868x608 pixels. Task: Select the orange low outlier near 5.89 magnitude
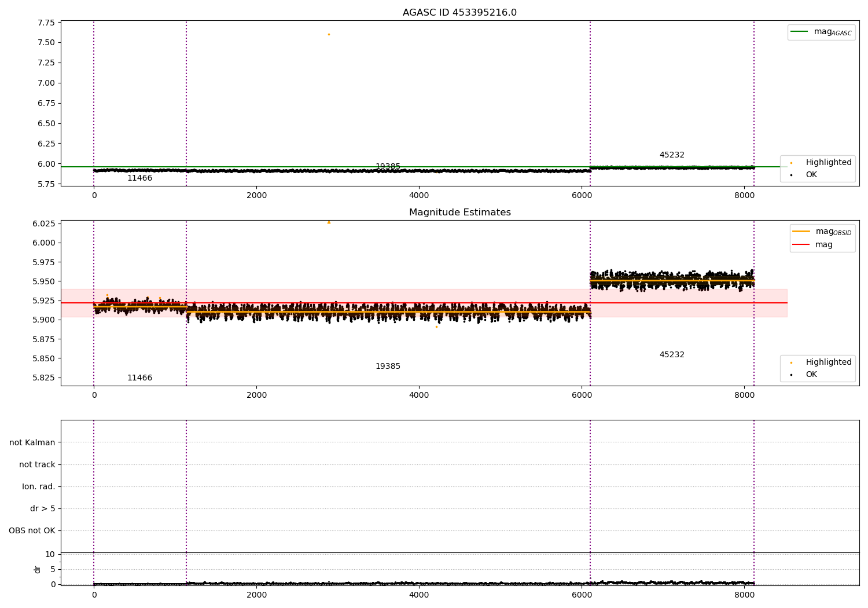(436, 327)
